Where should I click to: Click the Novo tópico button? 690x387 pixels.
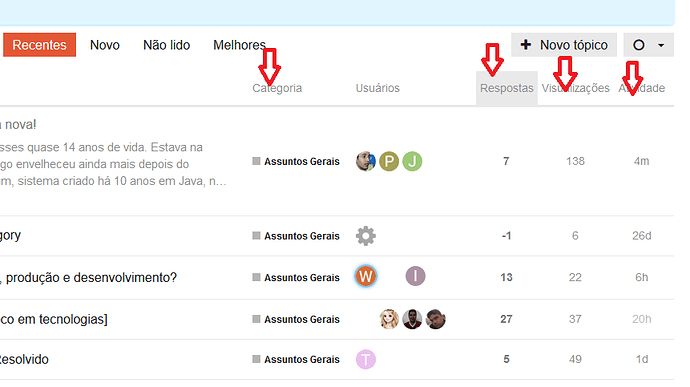(564, 45)
